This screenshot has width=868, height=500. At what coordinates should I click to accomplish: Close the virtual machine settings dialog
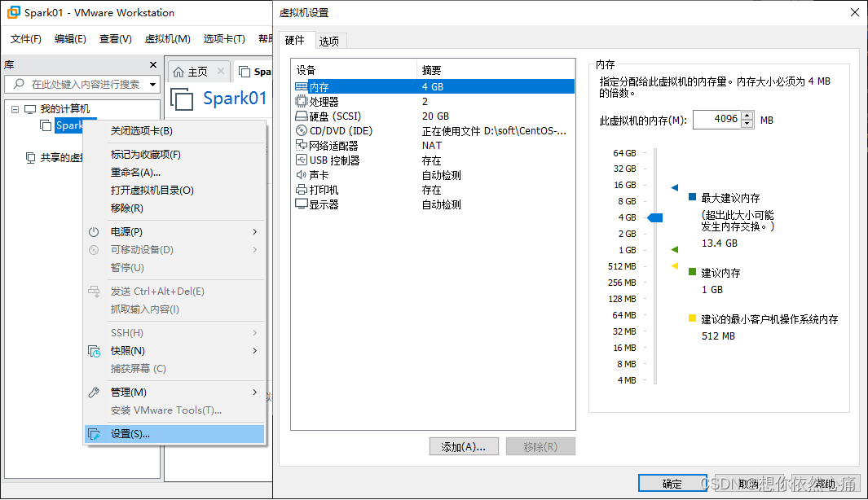(x=855, y=12)
